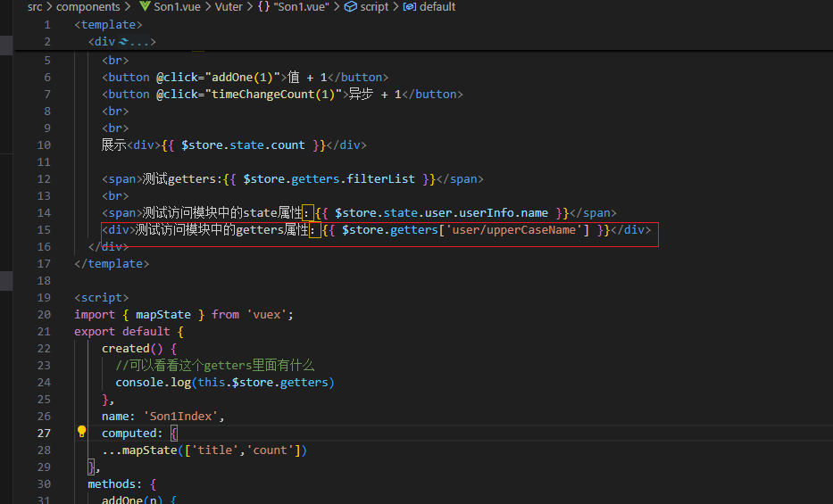
Task: Click created() hook on line 22
Action: coord(132,348)
